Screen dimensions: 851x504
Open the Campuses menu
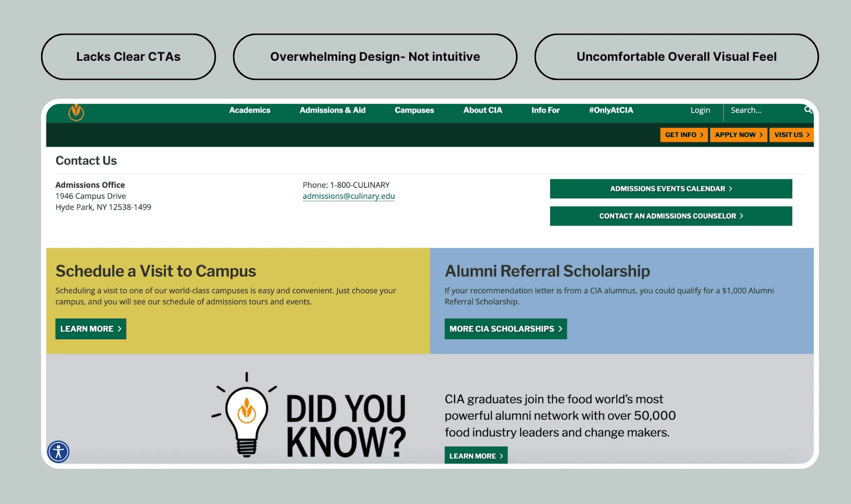(414, 110)
